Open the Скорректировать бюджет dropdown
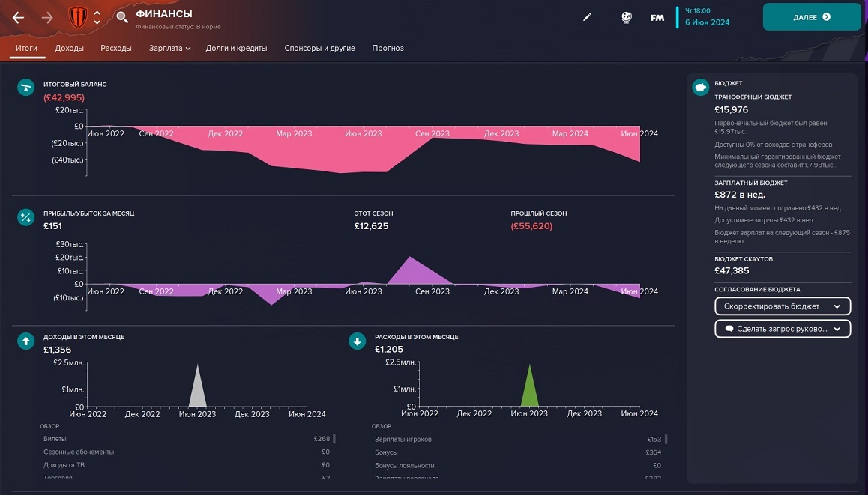 pos(783,306)
